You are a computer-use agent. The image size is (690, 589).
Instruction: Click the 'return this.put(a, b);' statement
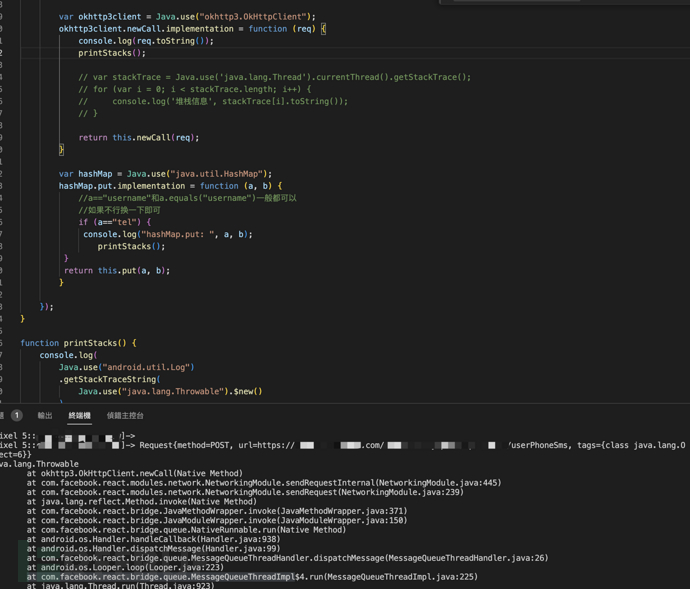(117, 270)
